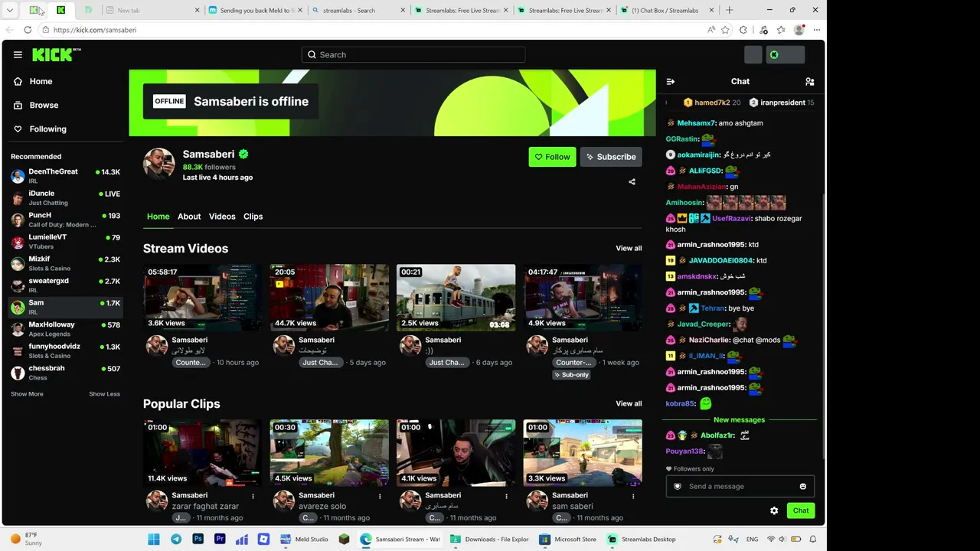Open the 20:05 stream video thumbnail
The image size is (980, 551).
pyautogui.click(x=329, y=298)
